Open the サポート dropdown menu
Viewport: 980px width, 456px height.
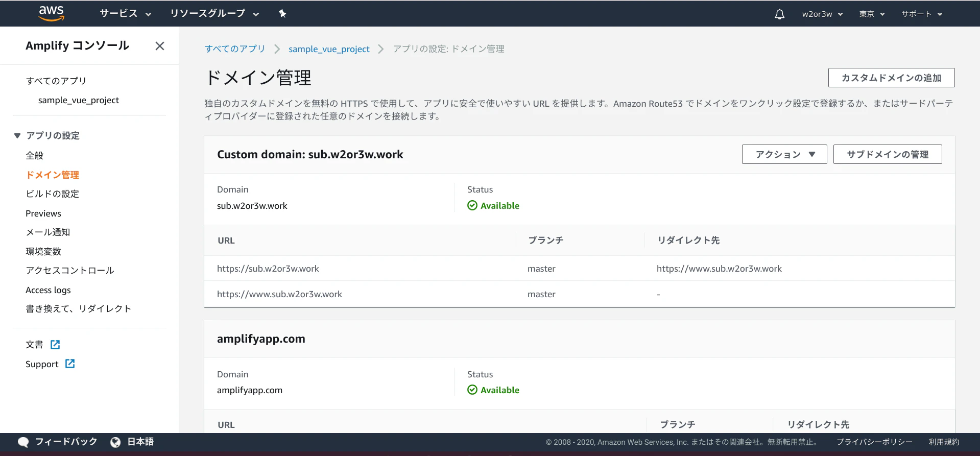pos(922,14)
